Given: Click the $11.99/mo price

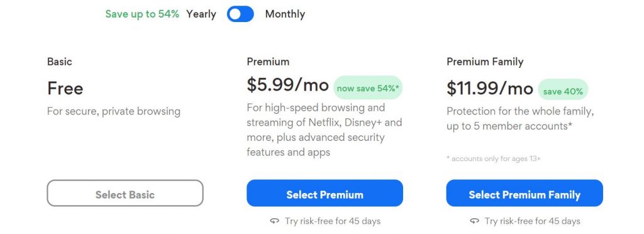Looking at the screenshot, I should [489, 88].
